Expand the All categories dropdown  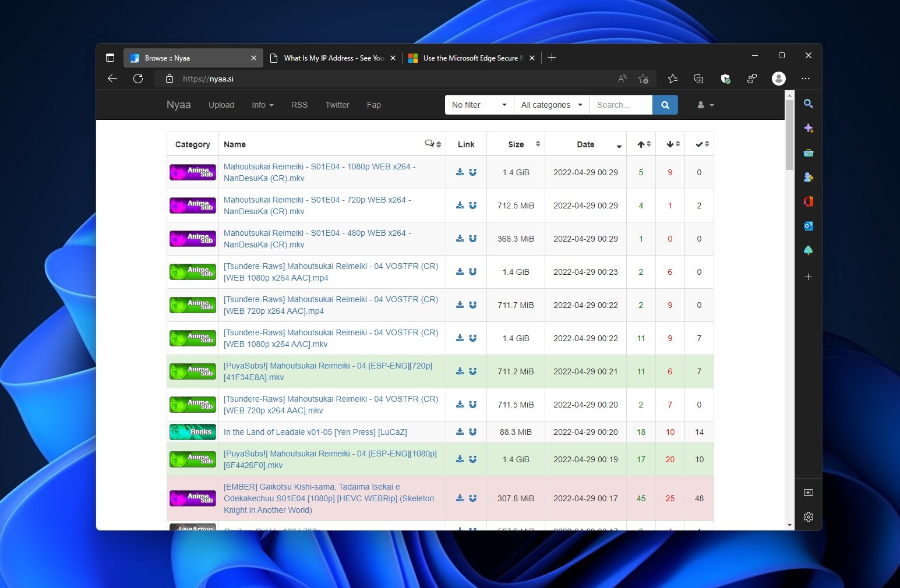point(551,105)
